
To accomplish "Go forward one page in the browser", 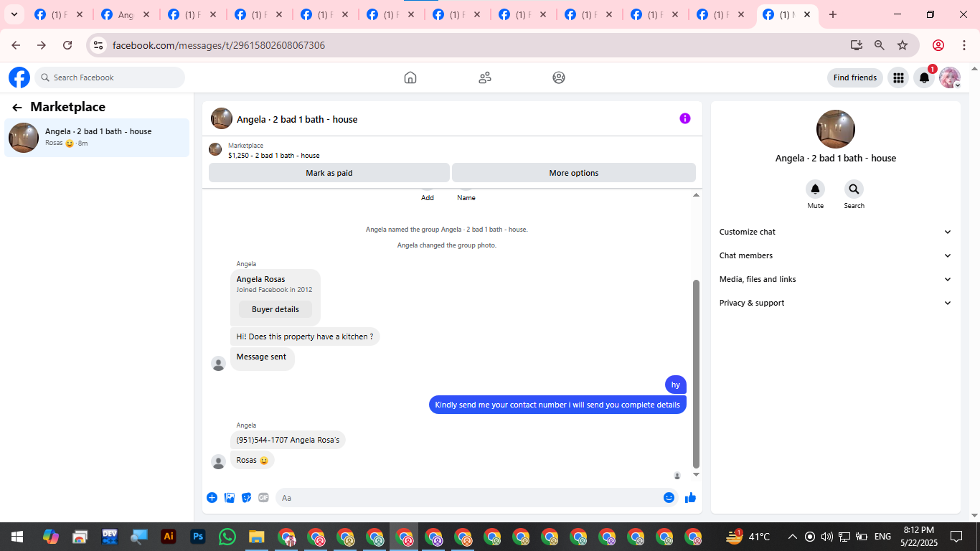I will [42, 45].
